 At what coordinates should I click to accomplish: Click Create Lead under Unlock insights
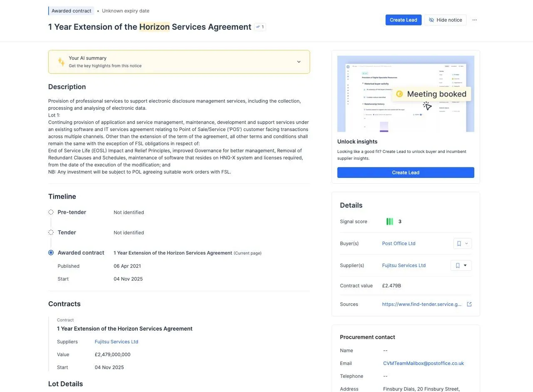click(406, 172)
